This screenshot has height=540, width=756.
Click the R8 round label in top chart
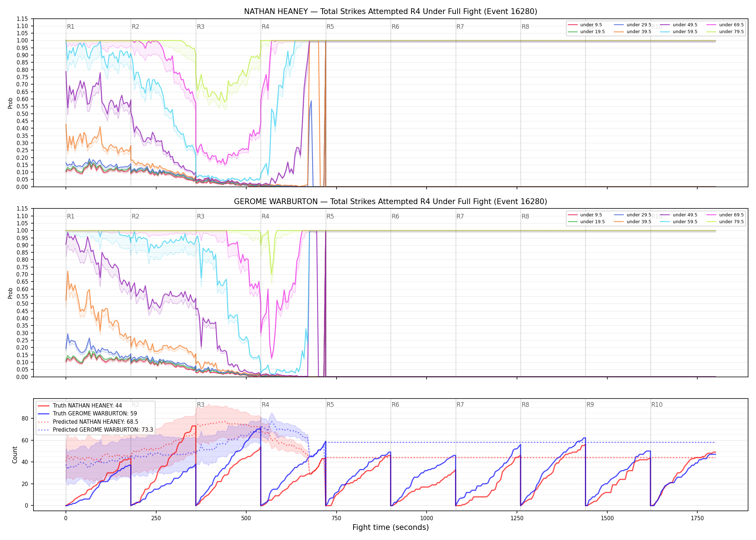[x=525, y=27]
